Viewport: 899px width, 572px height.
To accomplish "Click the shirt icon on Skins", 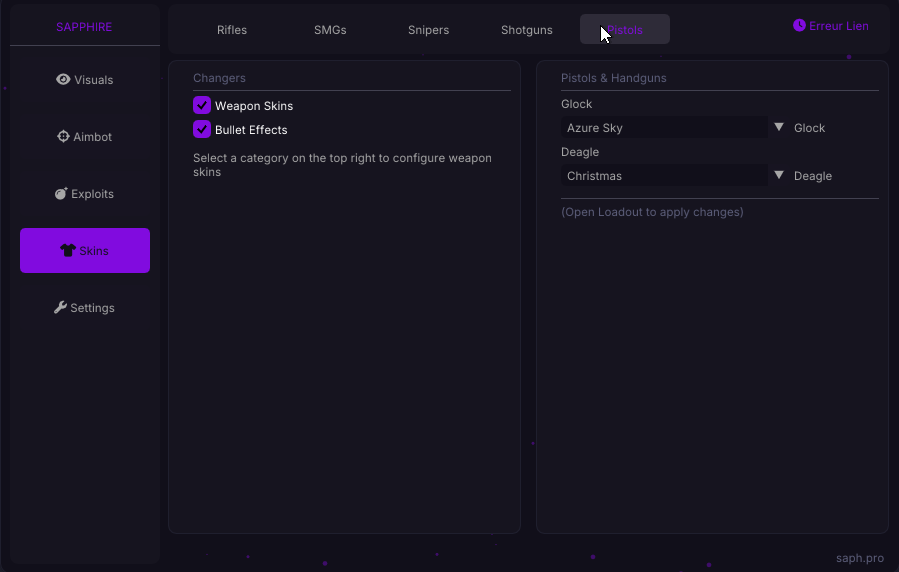I will (68, 250).
